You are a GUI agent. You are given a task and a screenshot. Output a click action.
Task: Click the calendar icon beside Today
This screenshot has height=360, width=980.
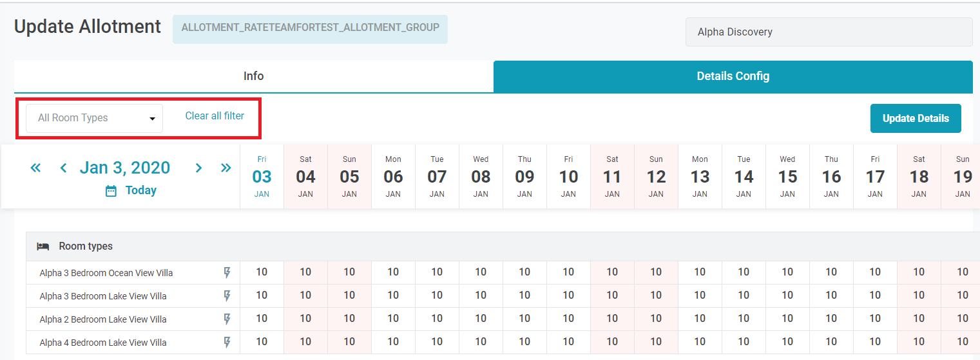pos(111,191)
